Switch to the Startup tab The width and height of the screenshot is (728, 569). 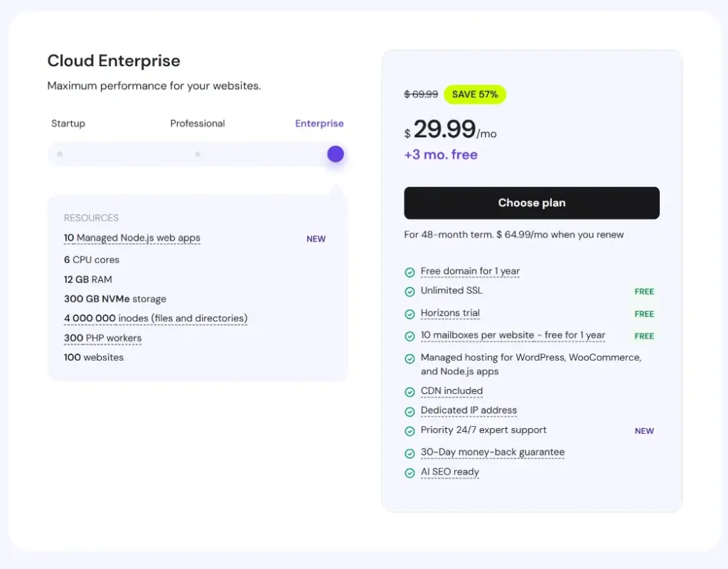[68, 123]
